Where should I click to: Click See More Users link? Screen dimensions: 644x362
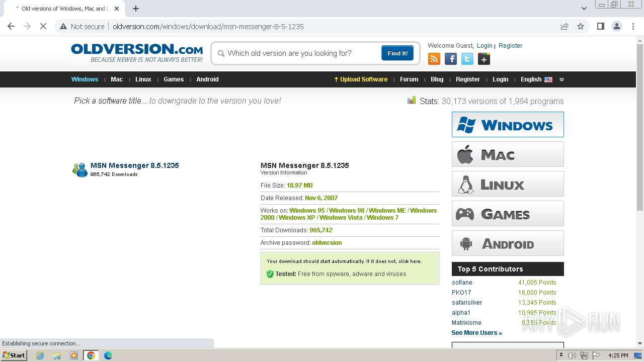(x=476, y=333)
